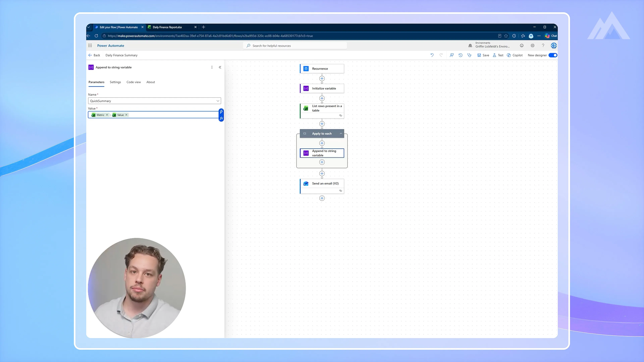
Task: Open the browser extensions icon
Action: [x=514, y=36]
